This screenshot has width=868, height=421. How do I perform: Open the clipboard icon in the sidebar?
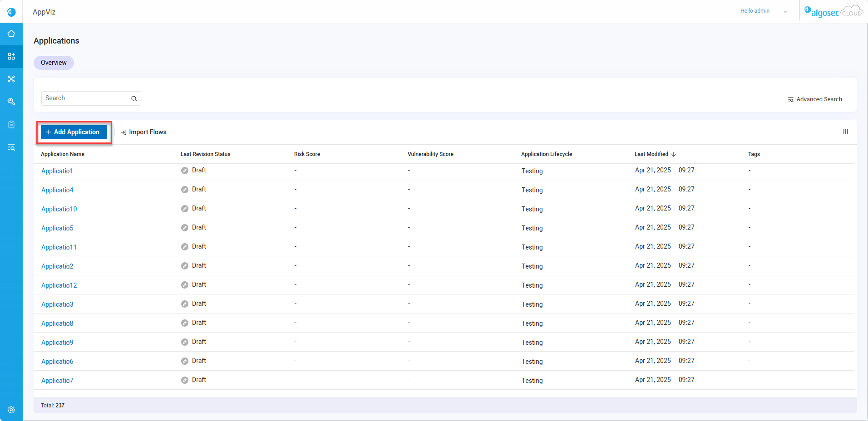[11, 124]
